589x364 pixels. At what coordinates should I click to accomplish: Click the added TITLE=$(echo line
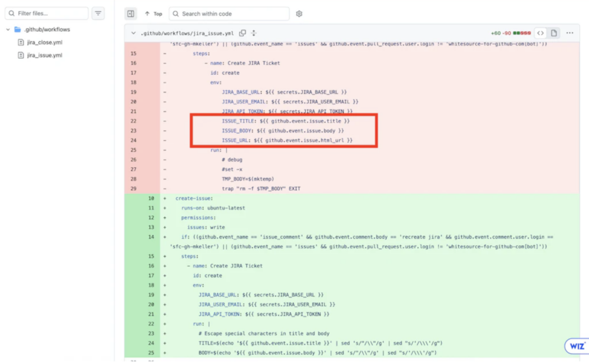(x=320, y=343)
